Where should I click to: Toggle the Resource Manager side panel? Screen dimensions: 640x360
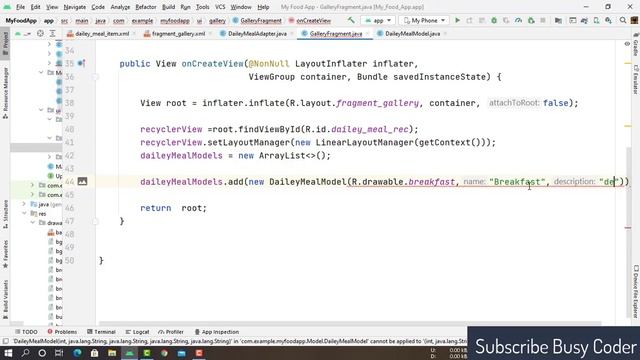pos(5,93)
